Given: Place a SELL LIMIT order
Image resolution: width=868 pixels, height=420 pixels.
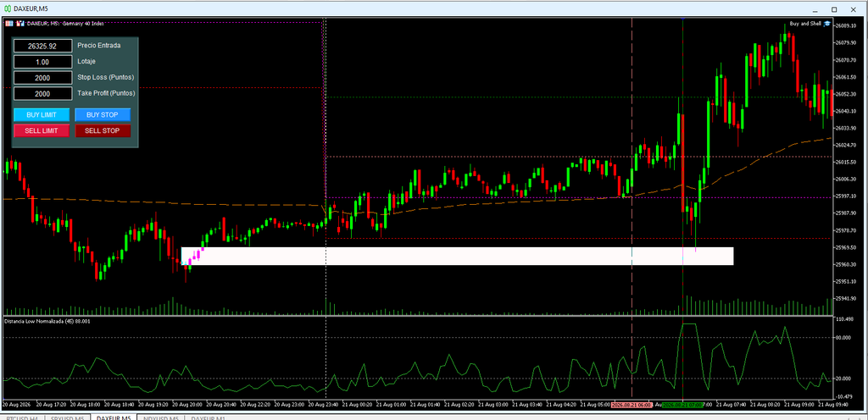Looking at the screenshot, I should point(42,131).
